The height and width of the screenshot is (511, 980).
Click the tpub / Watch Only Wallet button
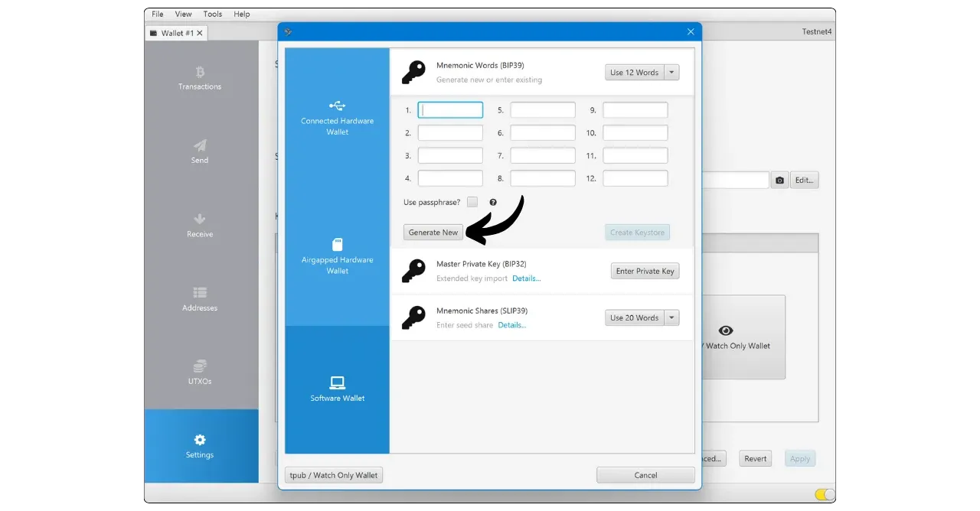(334, 475)
